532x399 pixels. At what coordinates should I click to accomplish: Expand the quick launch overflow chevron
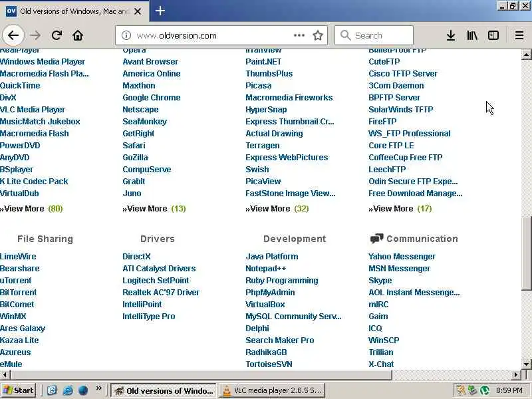pyautogui.click(x=98, y=388)
